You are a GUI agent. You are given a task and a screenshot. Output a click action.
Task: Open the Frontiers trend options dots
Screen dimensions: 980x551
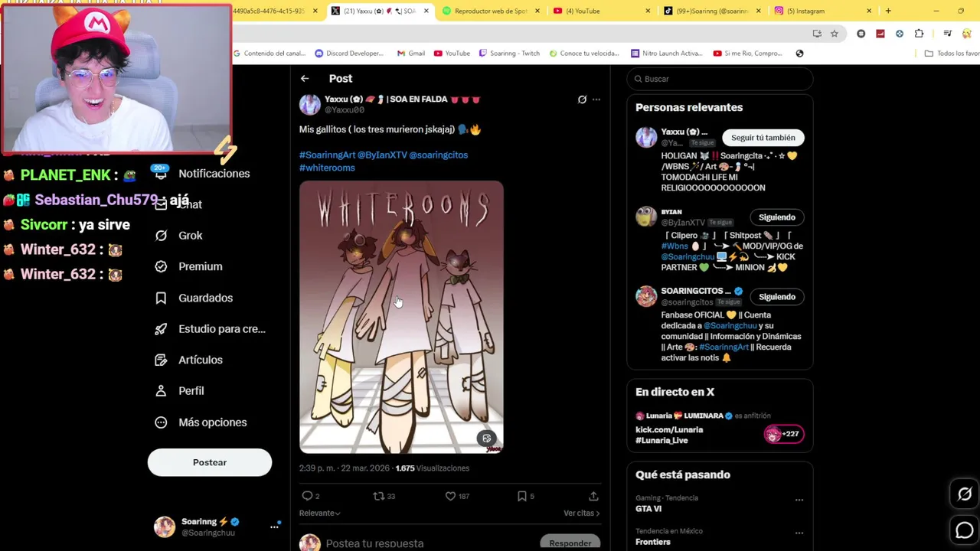pos(799,533)
